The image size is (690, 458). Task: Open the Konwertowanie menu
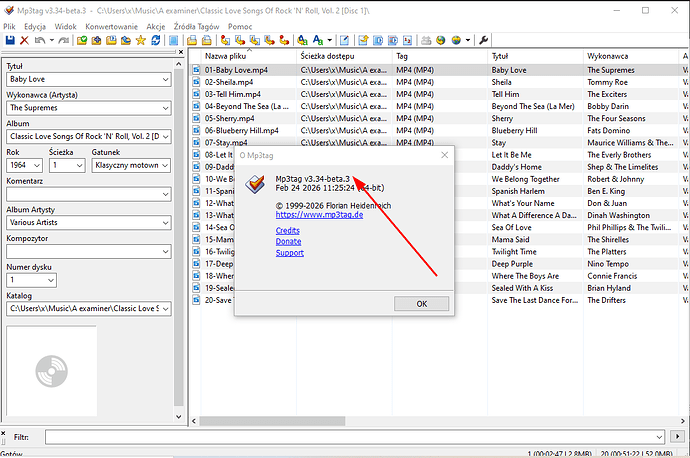[x=111, y=26]
